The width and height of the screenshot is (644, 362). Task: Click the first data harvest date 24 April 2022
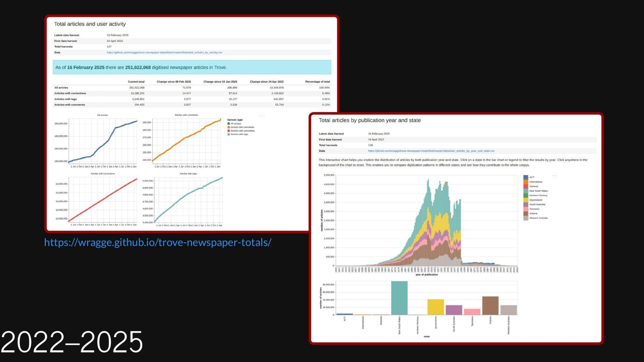pyautogui.click(x=115, y=41)
